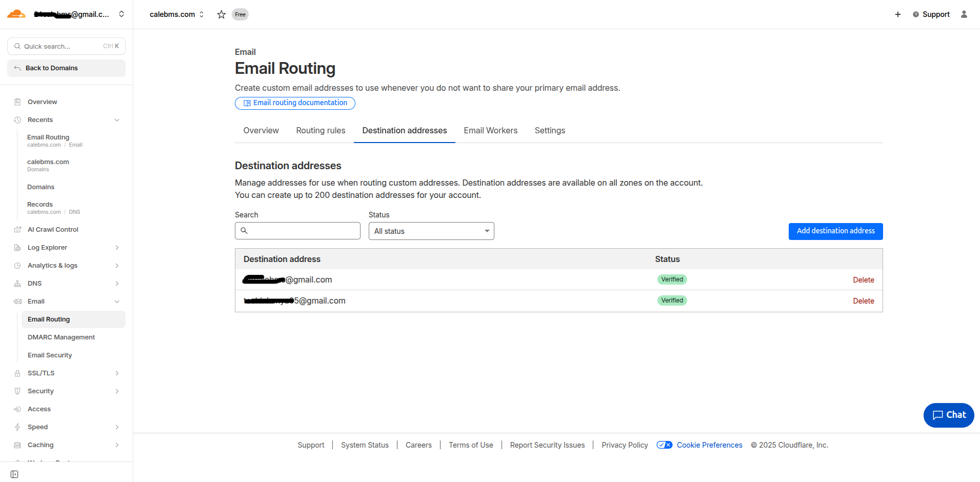Click the documentation book icon
Screen dimensions: 980x482
[x=247, y=103]
